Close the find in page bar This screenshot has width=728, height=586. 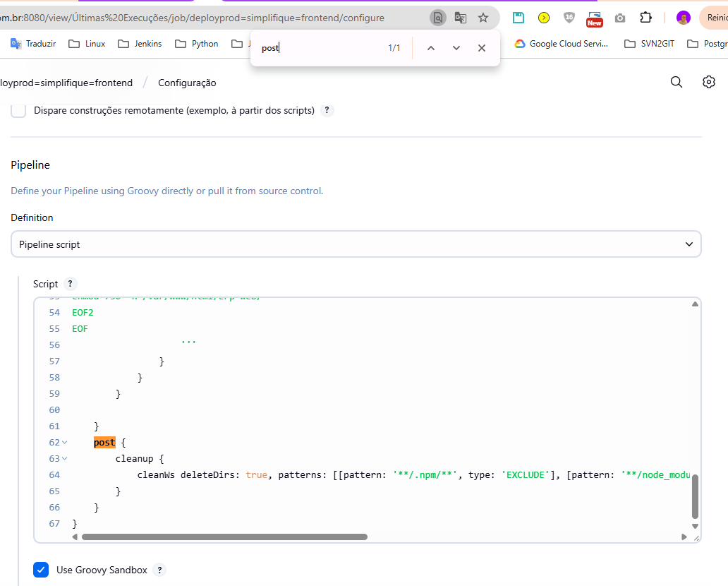(x=482, y=48)
